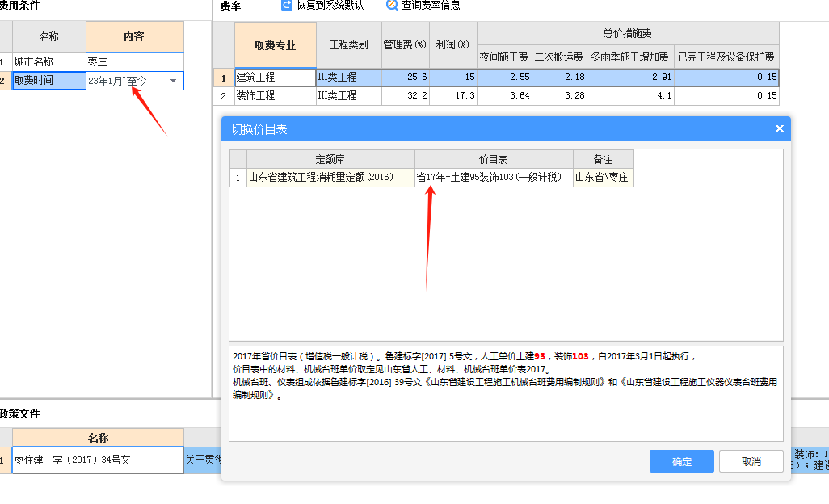Click the 利润(%) column header
The image size is (829, 504).
452,45
